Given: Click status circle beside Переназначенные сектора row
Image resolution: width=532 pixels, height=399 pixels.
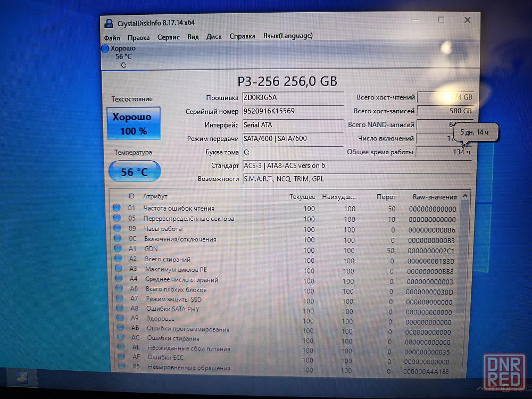Looking at the screenshot, I should 117,219.
